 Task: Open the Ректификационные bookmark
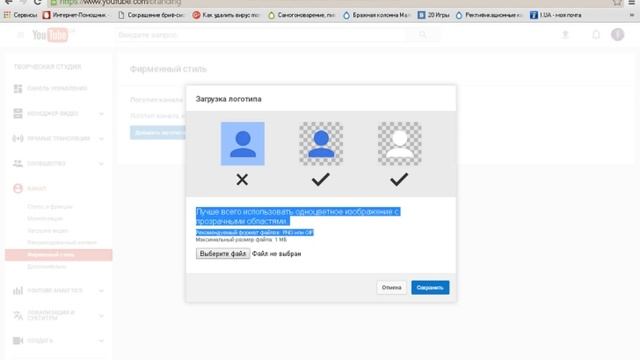pyautogui.click(x=489, y=15)
